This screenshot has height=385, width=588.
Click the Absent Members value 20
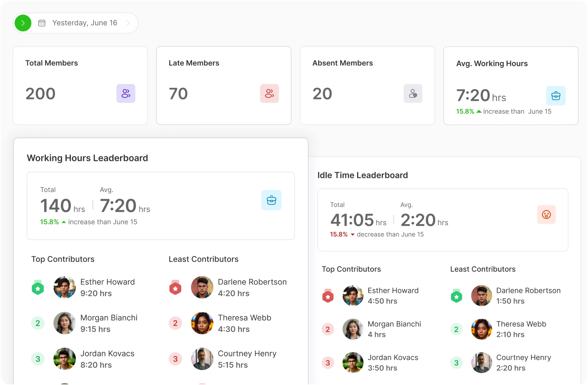pos(322,94)
